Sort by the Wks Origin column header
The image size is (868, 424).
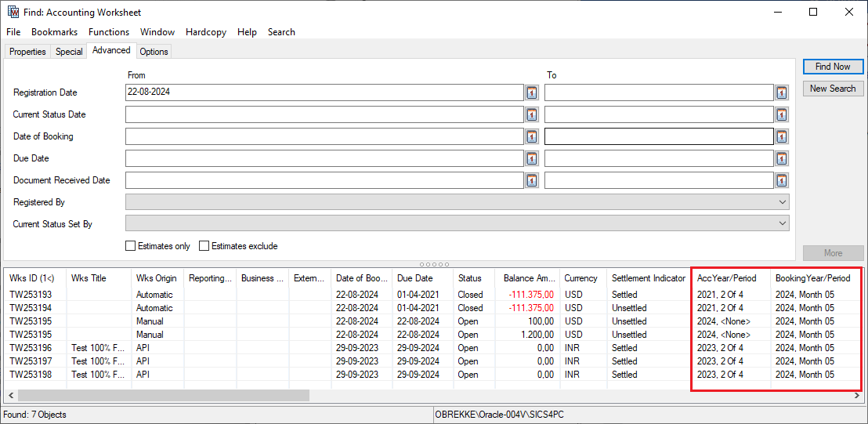click(x=157, y=278)
